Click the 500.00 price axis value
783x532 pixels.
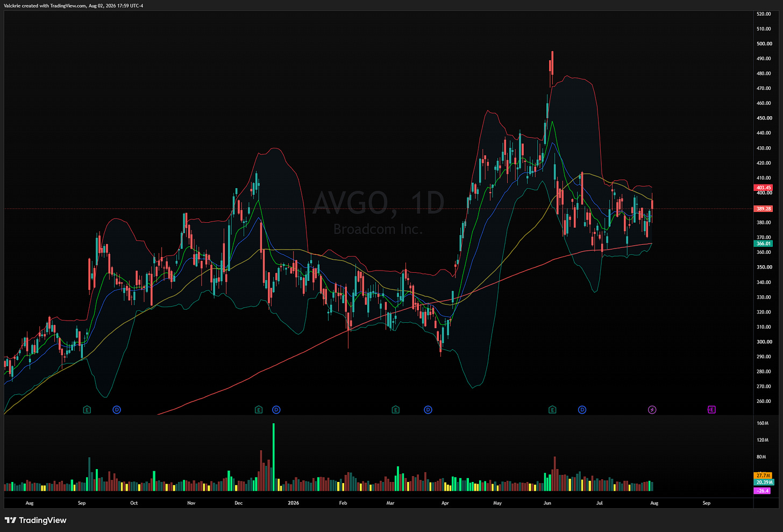pos(764,44)
